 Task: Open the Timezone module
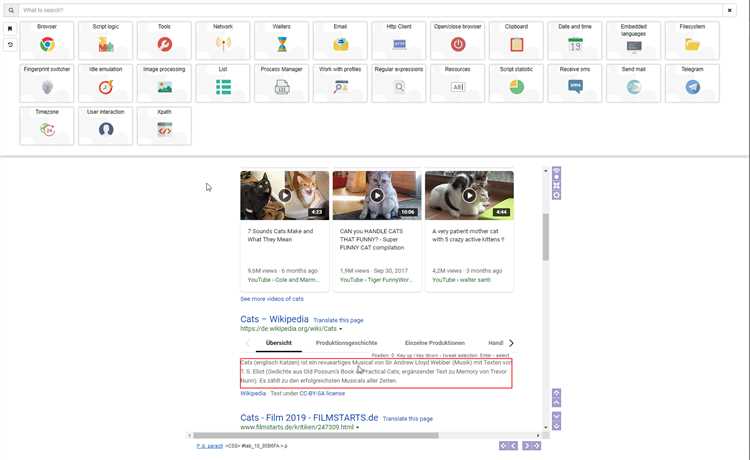pos(47,126)
